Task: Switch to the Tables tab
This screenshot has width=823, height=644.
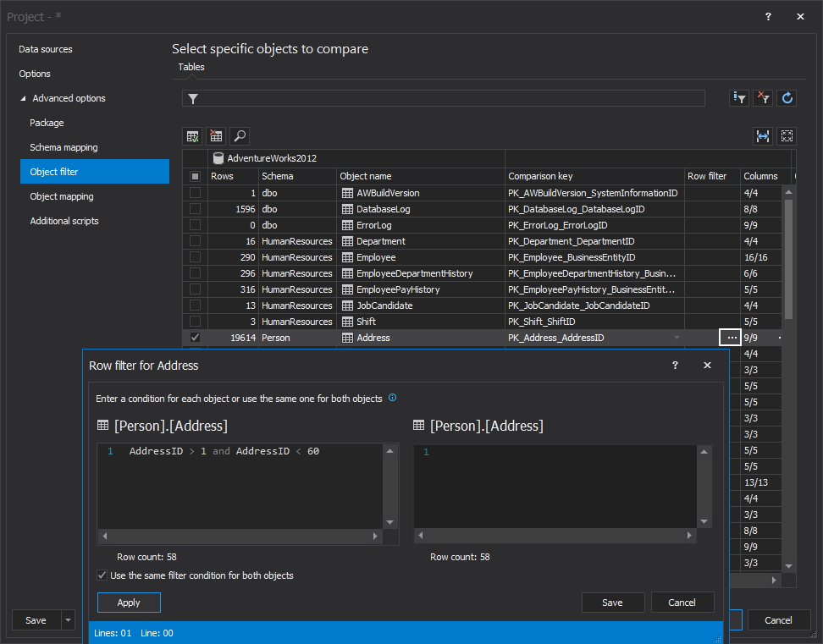Action: (191, 67)
